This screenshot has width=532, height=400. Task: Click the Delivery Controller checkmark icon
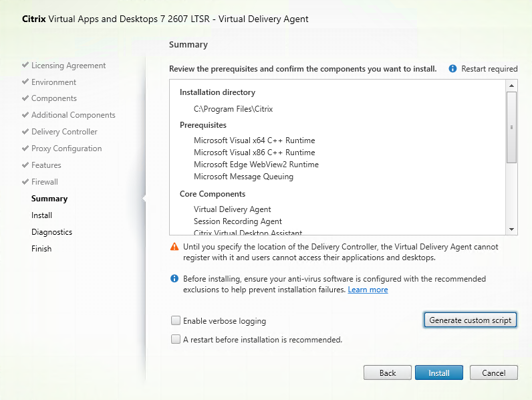click(25, 131)
